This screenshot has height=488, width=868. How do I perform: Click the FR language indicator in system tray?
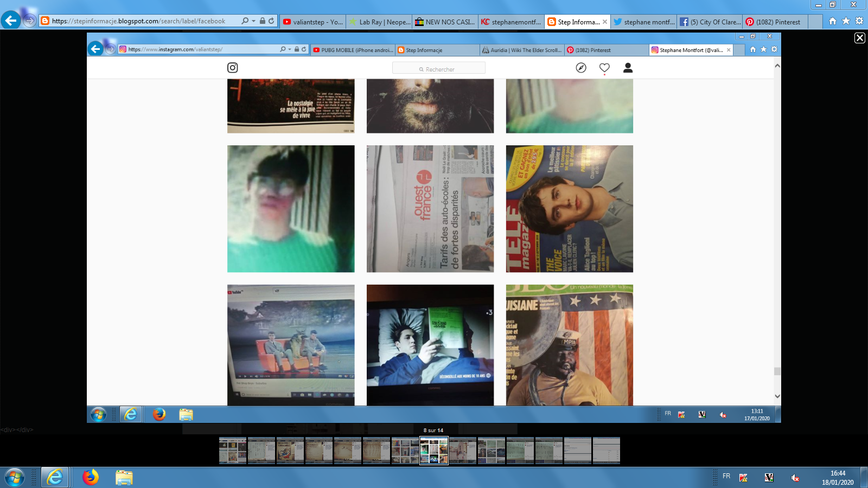pyautogui.click(x=726, y=476)
